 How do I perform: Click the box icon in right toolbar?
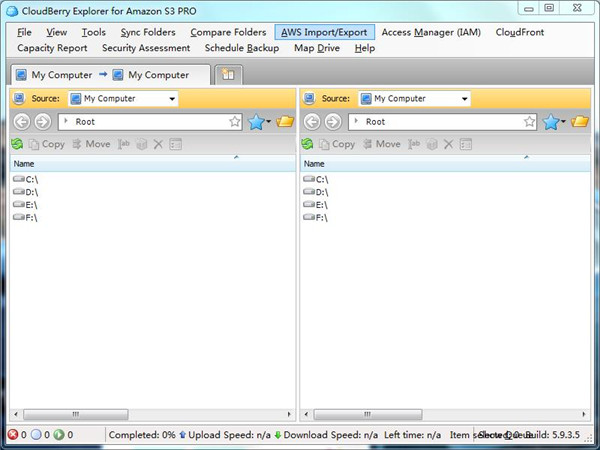[x=432, y=144]
